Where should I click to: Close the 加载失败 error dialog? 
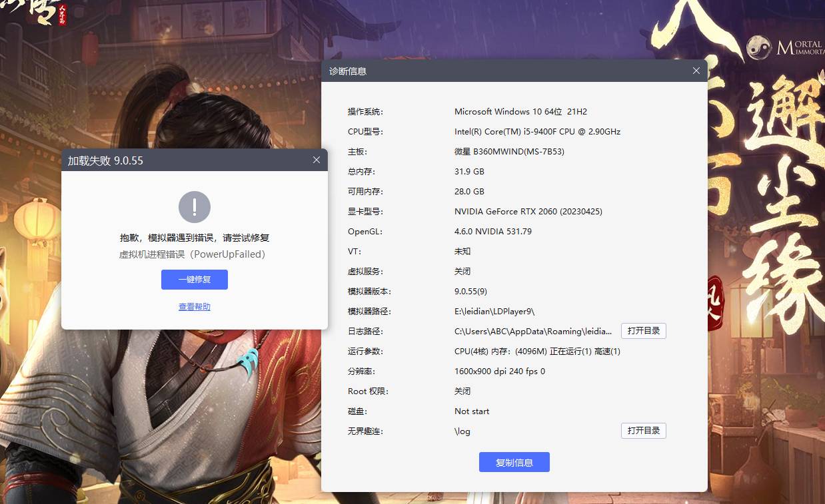click(x=317, y=160)
